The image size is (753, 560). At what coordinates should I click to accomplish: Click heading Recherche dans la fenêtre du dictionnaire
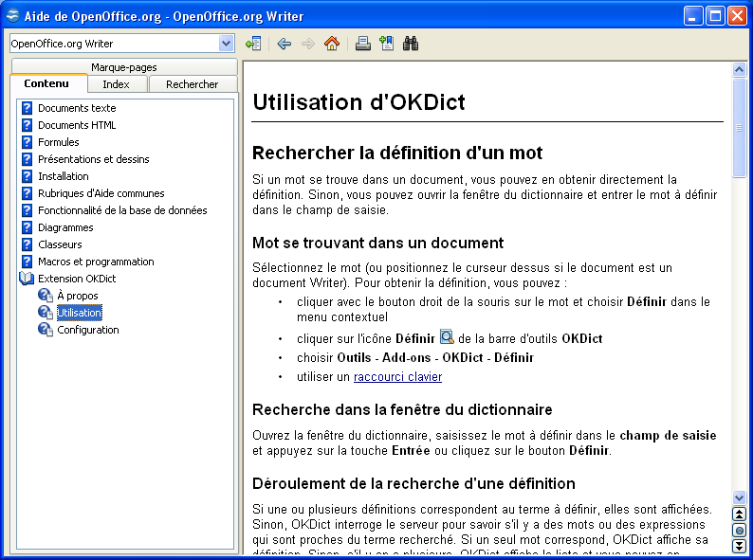tap(402, 409)
